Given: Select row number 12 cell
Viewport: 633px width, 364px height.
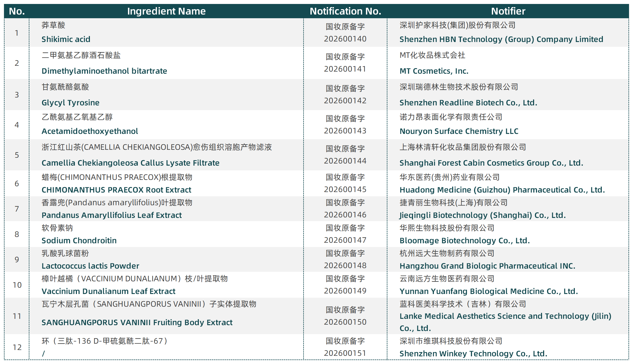Looking at the screenshot, I should coord(17,347).
